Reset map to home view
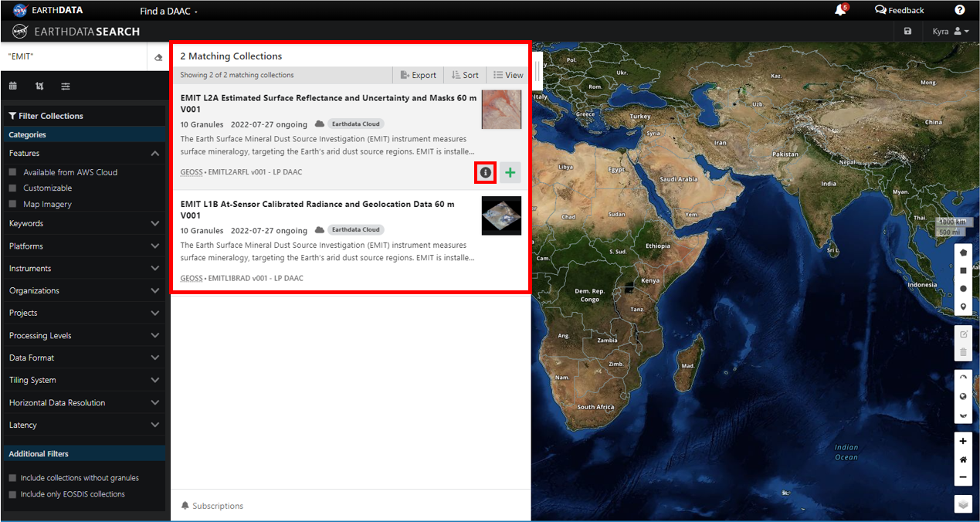The width and height of the screenshot is (980, 522). [963, 459]
